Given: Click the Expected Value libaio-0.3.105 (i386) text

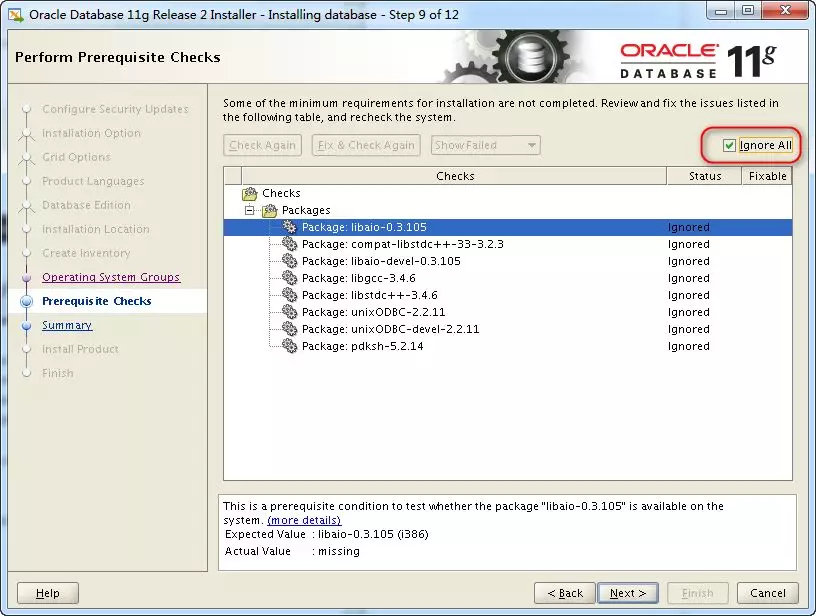Looking at the screenshot, I should point(373,534).
